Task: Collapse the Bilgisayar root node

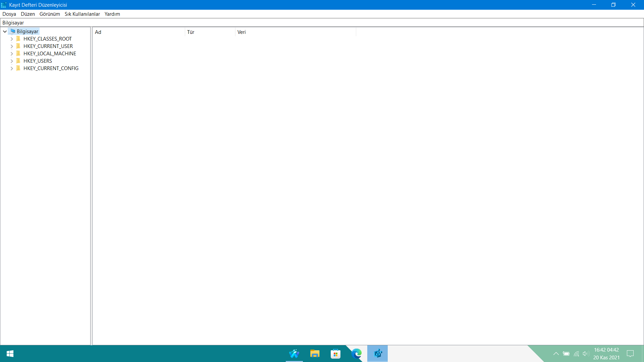Action: click(5, 32)
